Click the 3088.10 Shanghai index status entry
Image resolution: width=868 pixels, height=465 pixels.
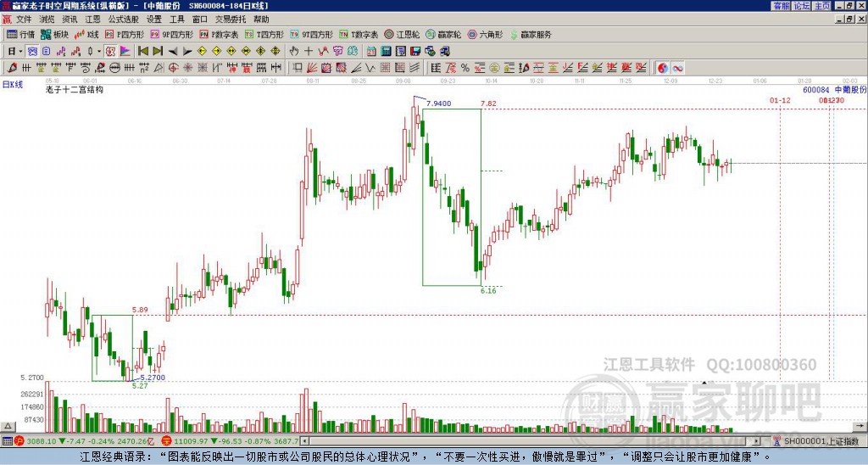86,441
